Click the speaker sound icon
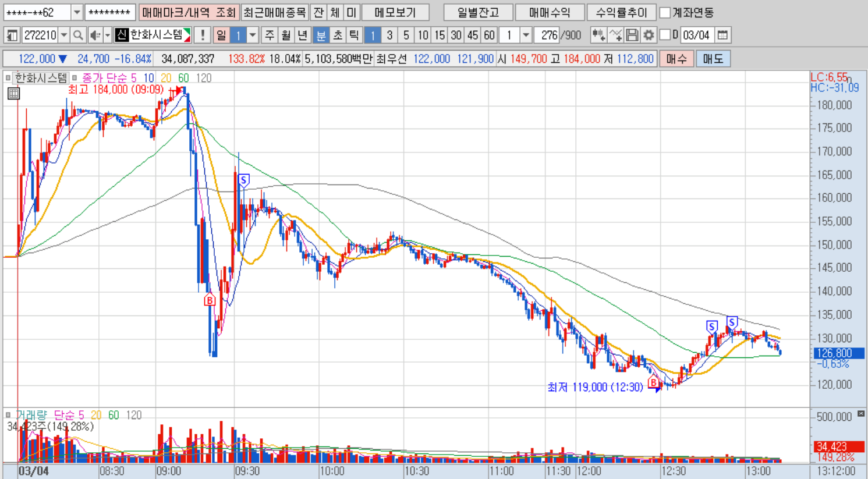 tap(95, 36)
